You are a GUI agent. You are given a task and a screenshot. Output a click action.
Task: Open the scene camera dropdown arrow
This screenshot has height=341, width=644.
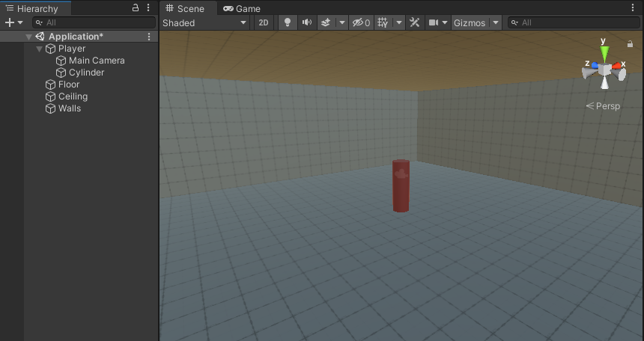pos(445,22)
